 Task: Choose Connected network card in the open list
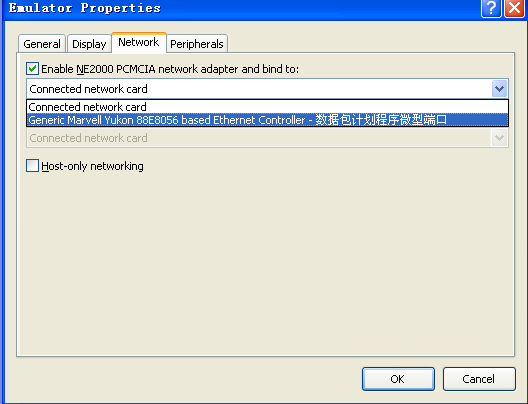tap(267, 107)
